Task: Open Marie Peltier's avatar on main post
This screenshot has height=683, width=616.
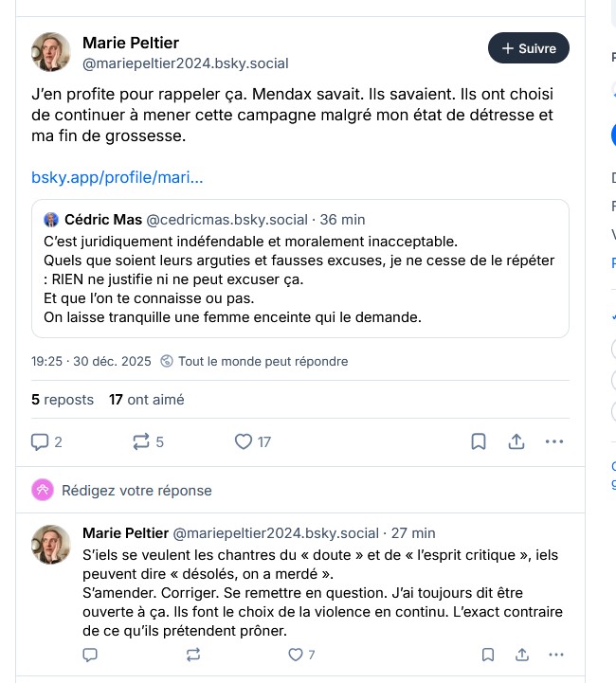Action: (52, 52)
